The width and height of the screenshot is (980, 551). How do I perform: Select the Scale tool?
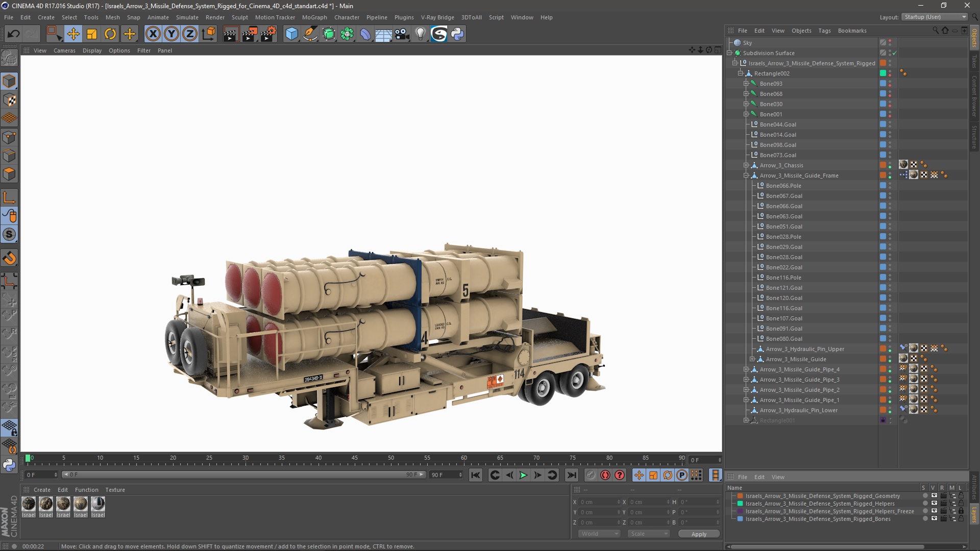click(92, 34)
